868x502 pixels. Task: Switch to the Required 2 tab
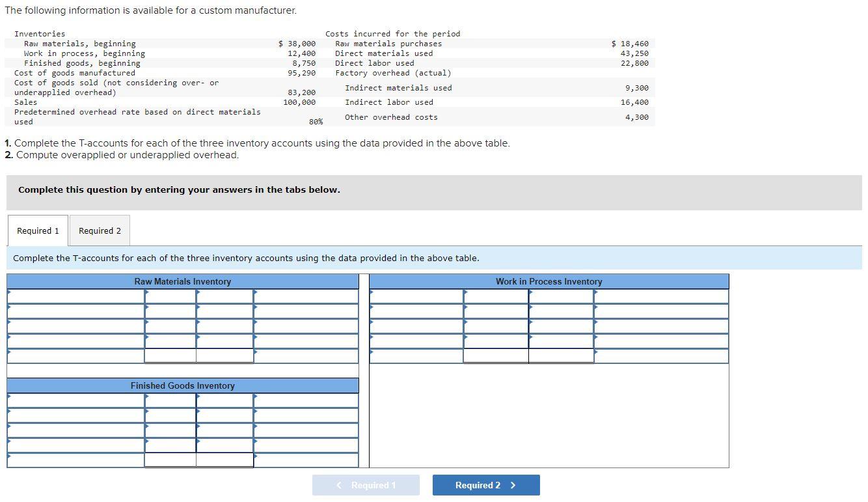coord(100,231)
